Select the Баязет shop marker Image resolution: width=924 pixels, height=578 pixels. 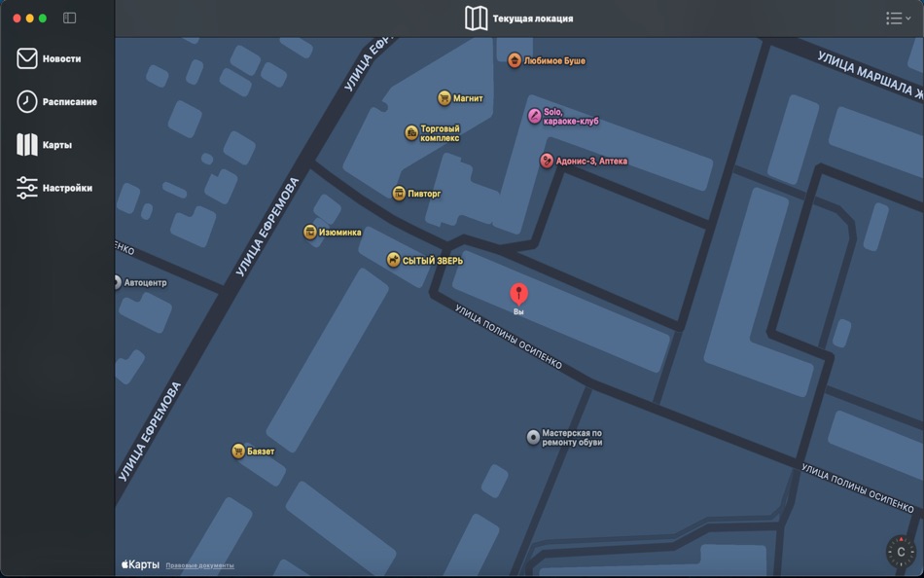(x=238, y=452)
